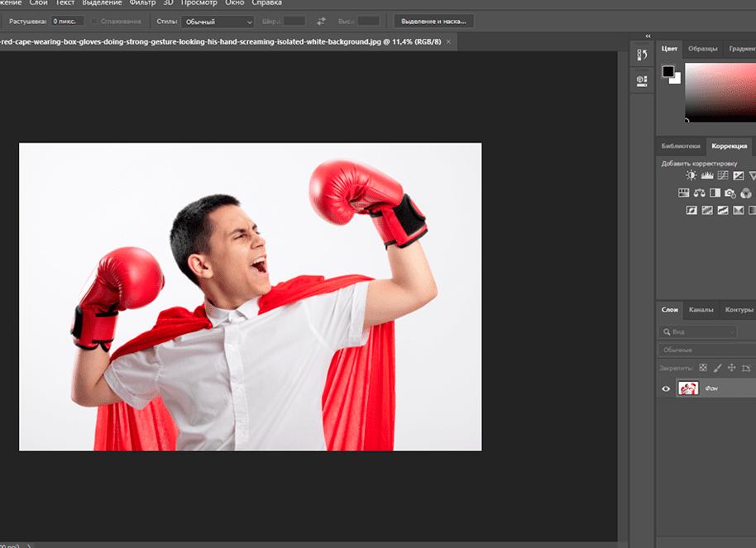The image size is (756, 548).
Task: Open the Properties panel icon
Action: point(642,80)
